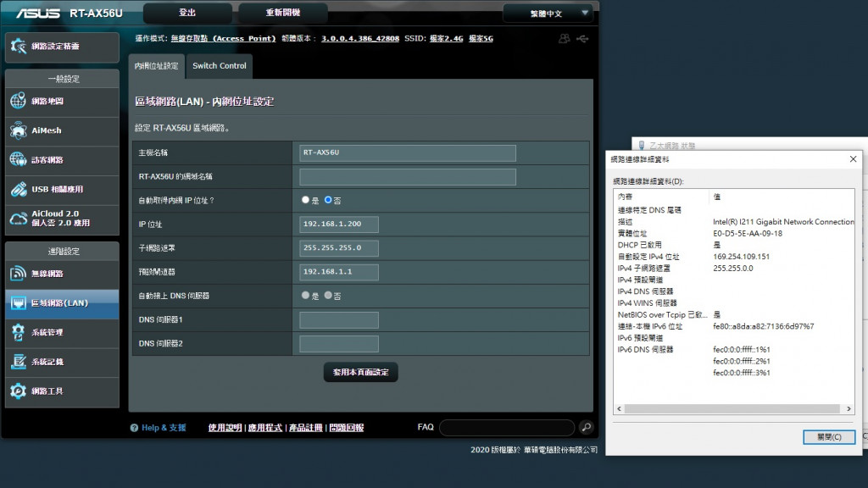Open AiMesh icon in sidebar
Image resolution: width=868 pixels, height=488 pixels.
[18, 130]
